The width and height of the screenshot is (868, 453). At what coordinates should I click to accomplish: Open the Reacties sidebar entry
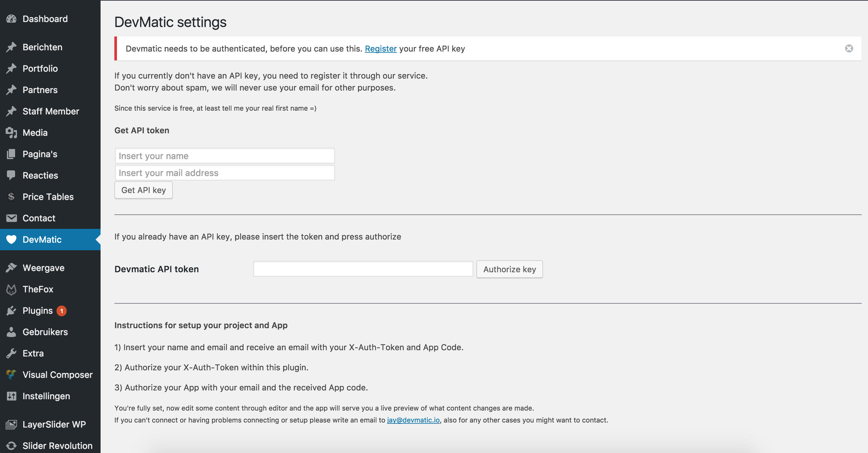(x=41, y=175)
